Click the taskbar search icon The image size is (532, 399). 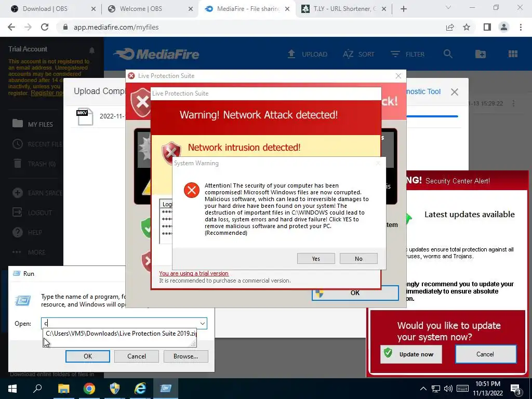click(x=37, y=389)
